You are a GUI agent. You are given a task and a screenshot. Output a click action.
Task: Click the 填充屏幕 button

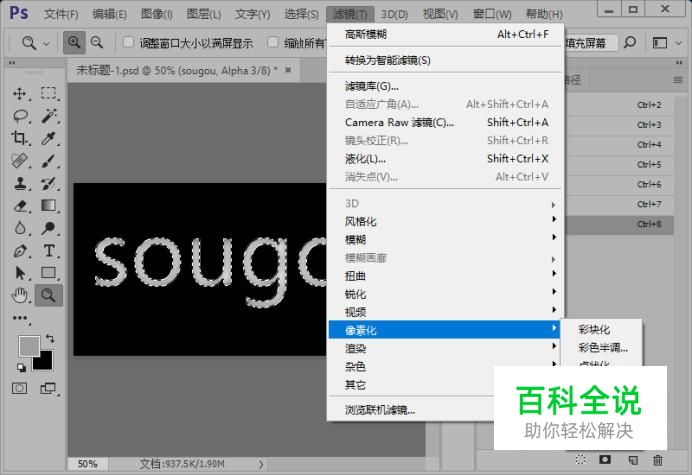pos(590,43)
